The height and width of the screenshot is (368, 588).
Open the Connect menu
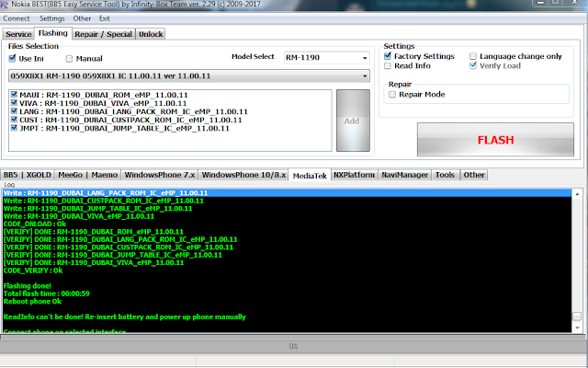pyautogui.click(x=17, y=18)
